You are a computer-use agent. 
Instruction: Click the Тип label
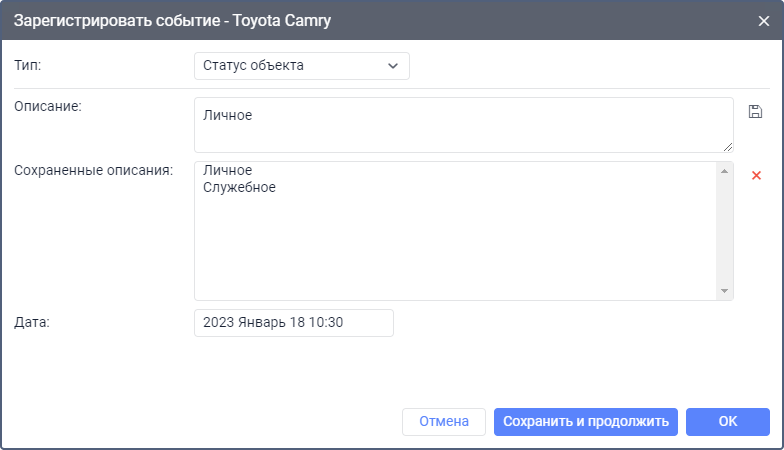point(28,65)
